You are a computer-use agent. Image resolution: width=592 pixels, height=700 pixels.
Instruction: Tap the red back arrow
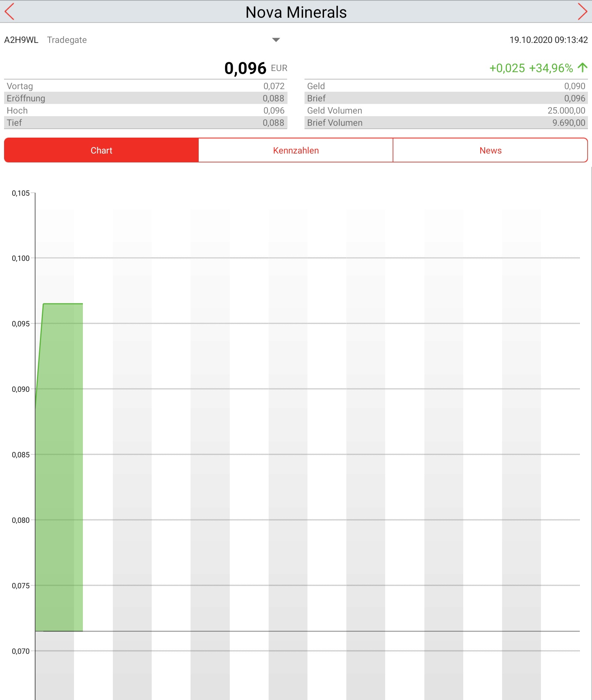[9, 11]
